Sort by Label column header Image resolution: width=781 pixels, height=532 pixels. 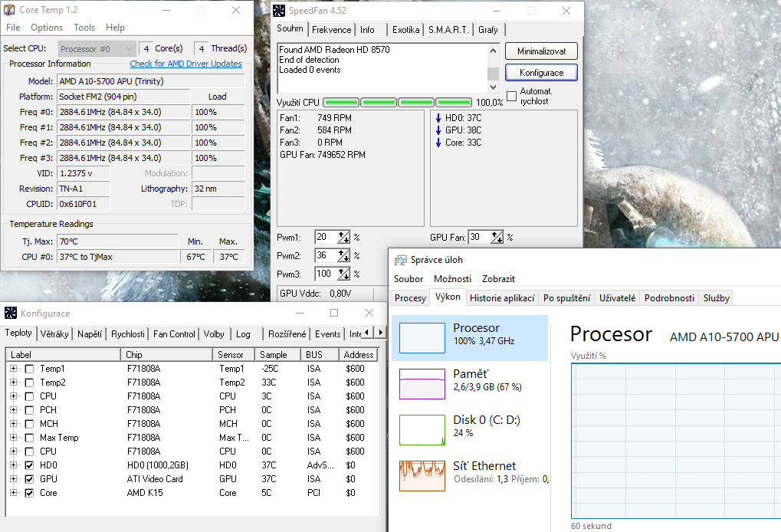click(63, 355)
